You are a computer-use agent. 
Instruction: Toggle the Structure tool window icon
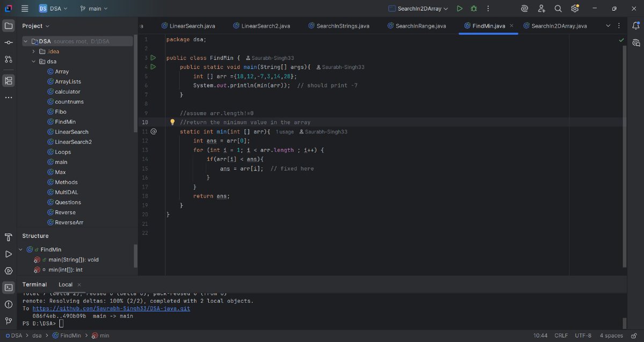point(9,80)
